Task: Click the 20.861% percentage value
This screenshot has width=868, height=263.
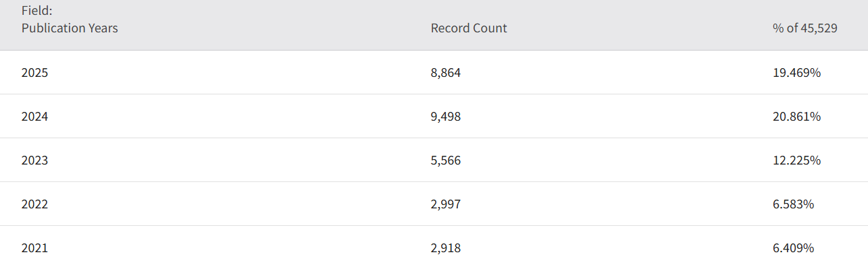Action: 796,117
